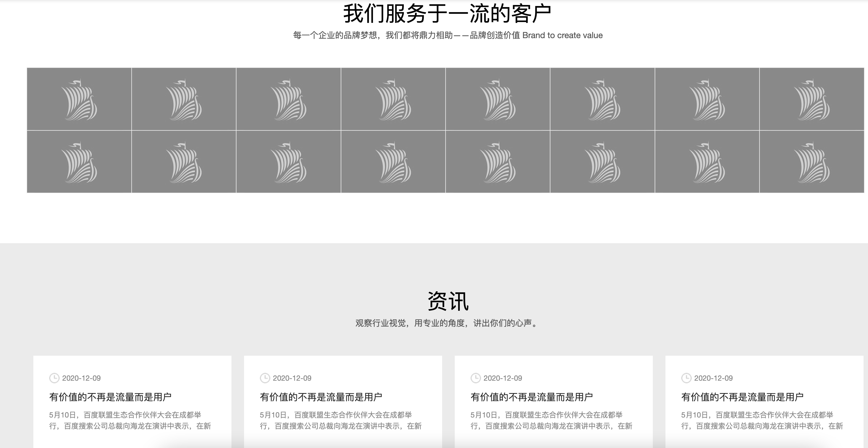868x448 pixels.
Task: Click the 2020-12-09 date in third news card
Action: coord(503,378)
